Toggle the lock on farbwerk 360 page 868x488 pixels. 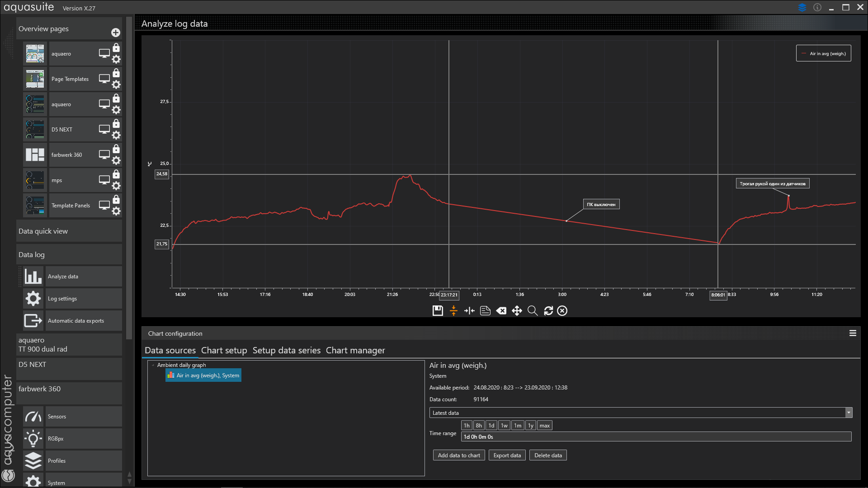(116, 149)
